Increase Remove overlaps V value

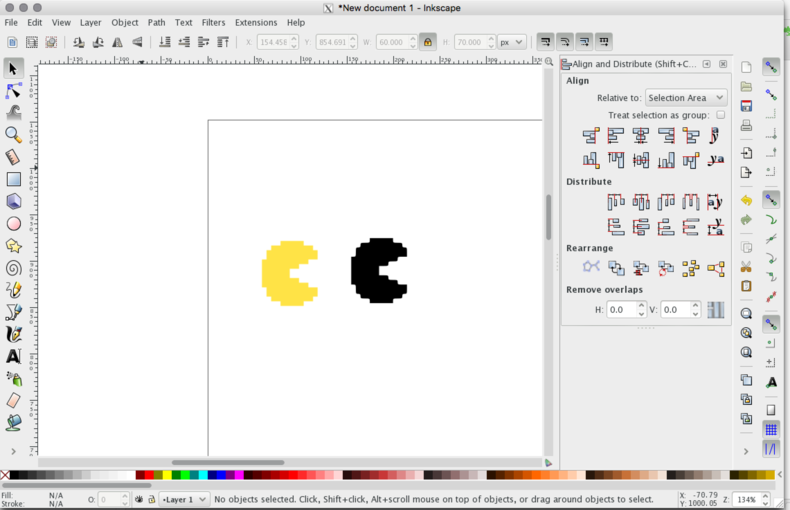click(695, 306)
